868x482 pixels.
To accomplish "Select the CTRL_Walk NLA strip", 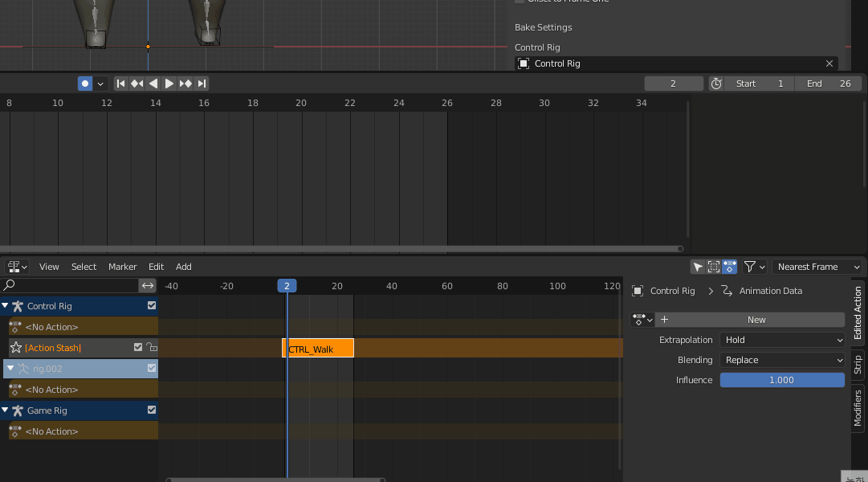I will [x=318, y=349].
